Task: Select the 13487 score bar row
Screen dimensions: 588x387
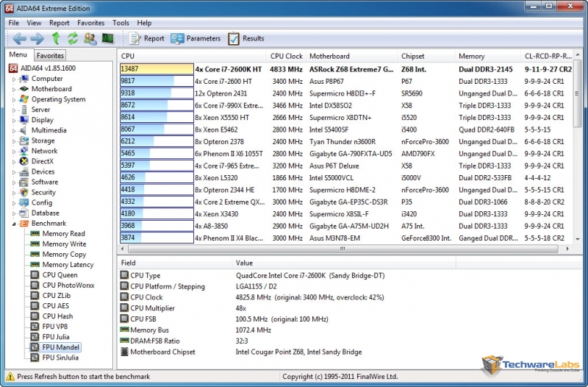Action: [157, 69]
